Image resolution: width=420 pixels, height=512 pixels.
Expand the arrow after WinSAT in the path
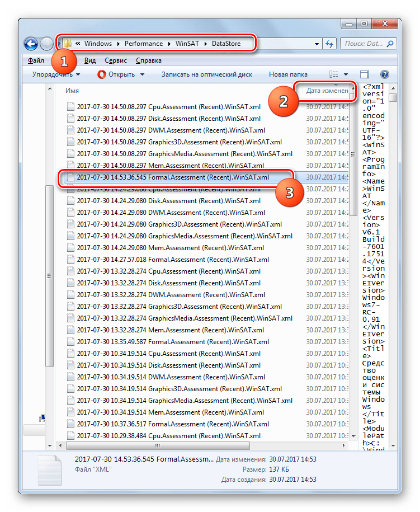[x=206, y=44]
